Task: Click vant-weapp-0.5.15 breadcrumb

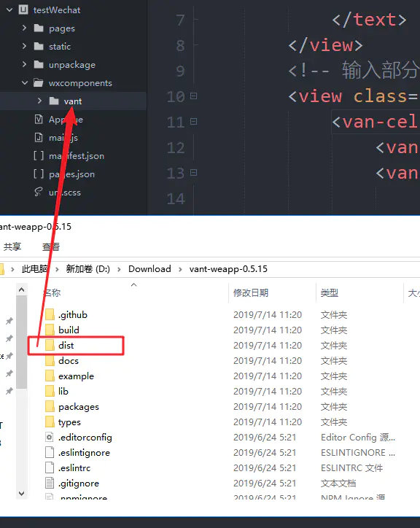Action: [228, 268]
